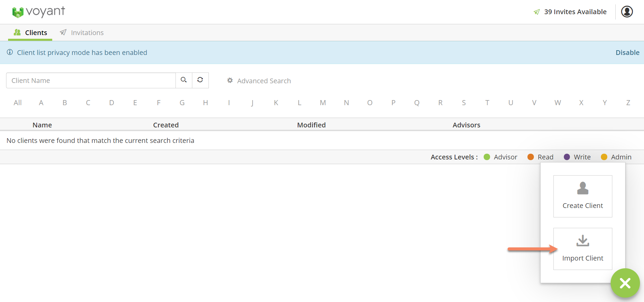The height and width of the screenshot is (302, 644).
Task: Click the Advanced Search gear icon
Action: pyautogui.click(x=230, y=81)
